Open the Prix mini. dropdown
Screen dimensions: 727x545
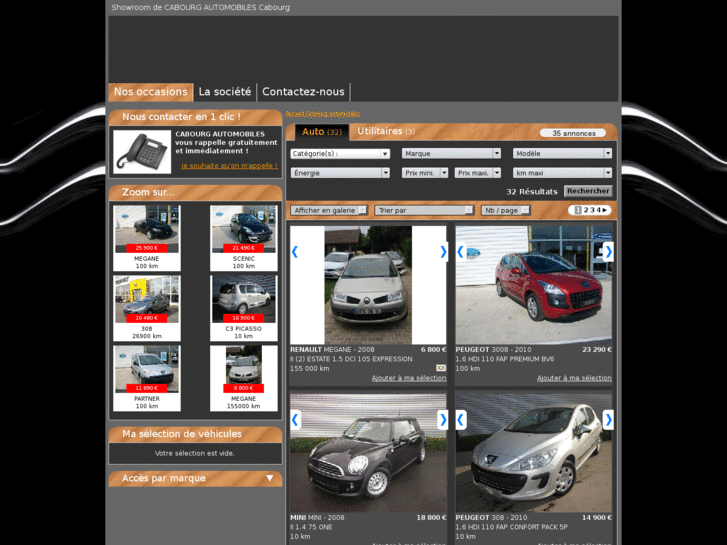[x=425, y=173]
